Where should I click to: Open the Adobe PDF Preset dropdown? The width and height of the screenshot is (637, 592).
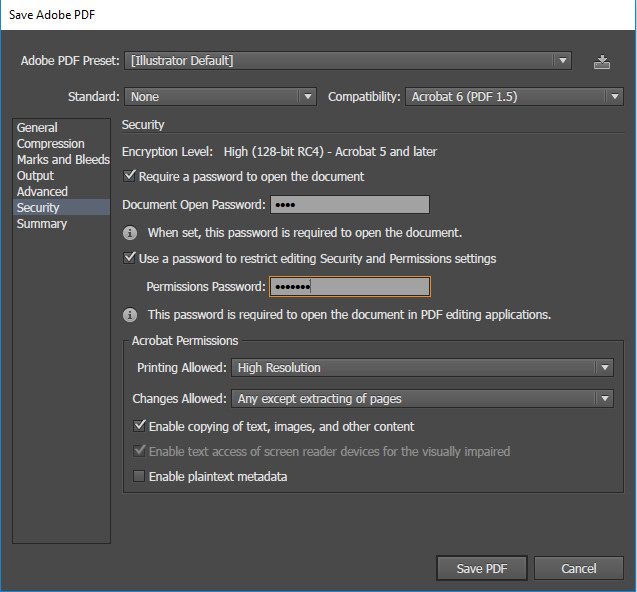pyautogui.click(x=349, y=61)
